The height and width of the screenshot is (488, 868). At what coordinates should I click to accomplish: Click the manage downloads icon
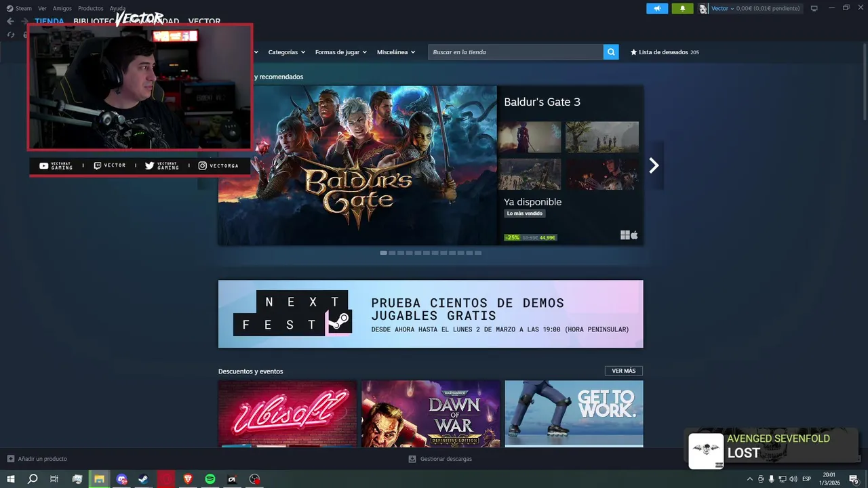pyautogui.click(x=412, y=459)
